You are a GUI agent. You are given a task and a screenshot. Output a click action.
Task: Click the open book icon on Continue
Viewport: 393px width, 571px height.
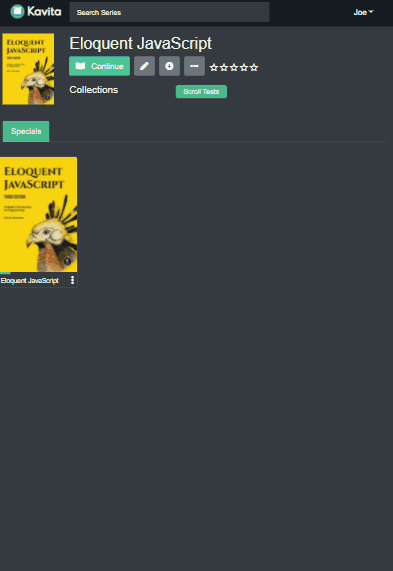pos(80,66)
